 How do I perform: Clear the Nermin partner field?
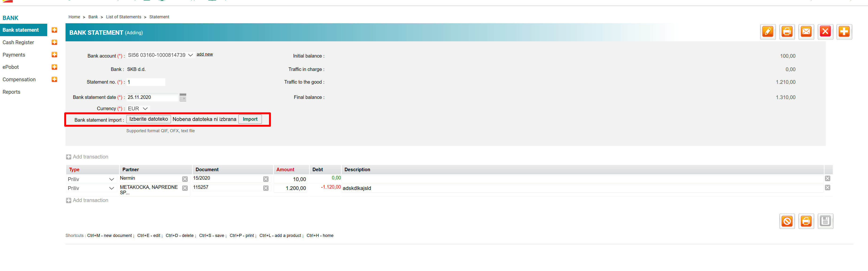pos(185,179)
